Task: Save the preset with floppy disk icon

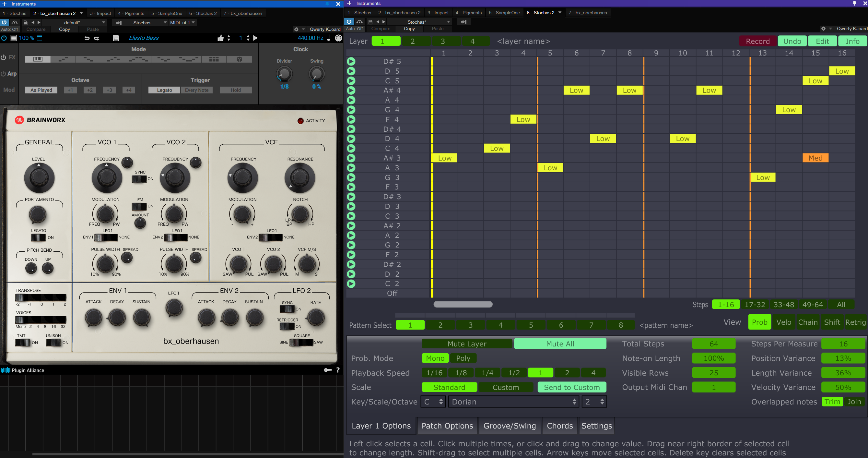Action: point(116,38)
